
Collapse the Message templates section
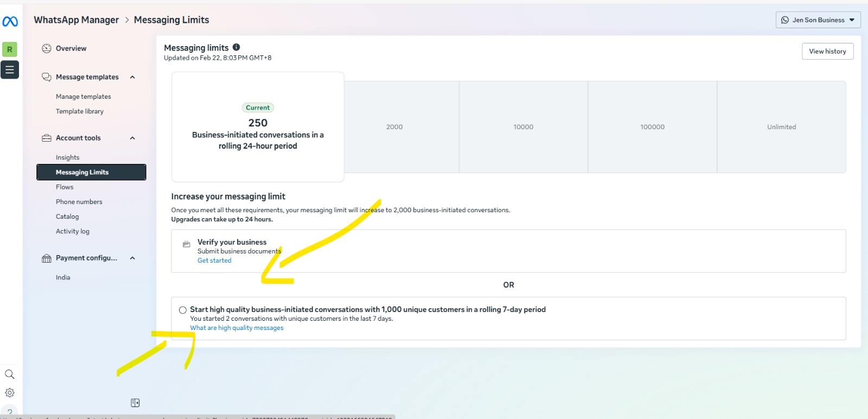[132, 77]
